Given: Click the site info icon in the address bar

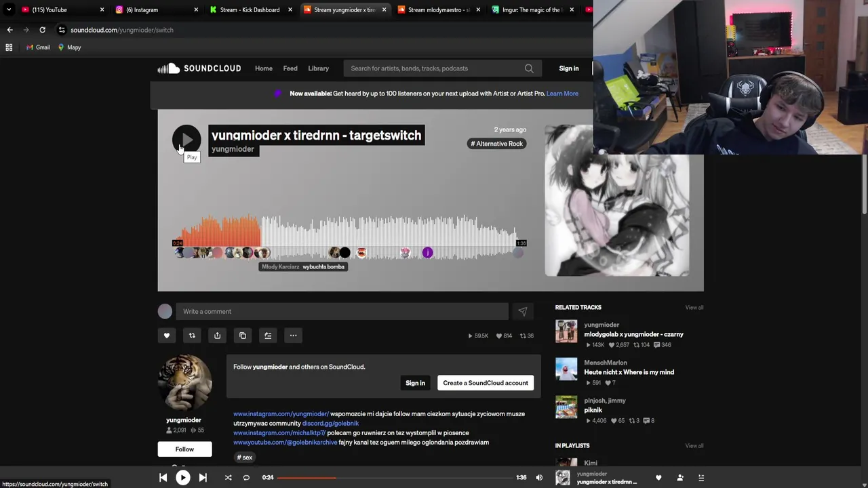Looking at the screenshot, I should click(x=62, y=30).
